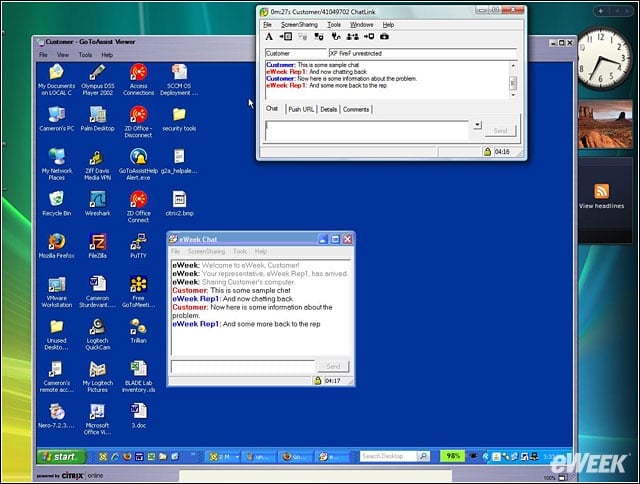Click the Windows XP start button

pos(61,457)
